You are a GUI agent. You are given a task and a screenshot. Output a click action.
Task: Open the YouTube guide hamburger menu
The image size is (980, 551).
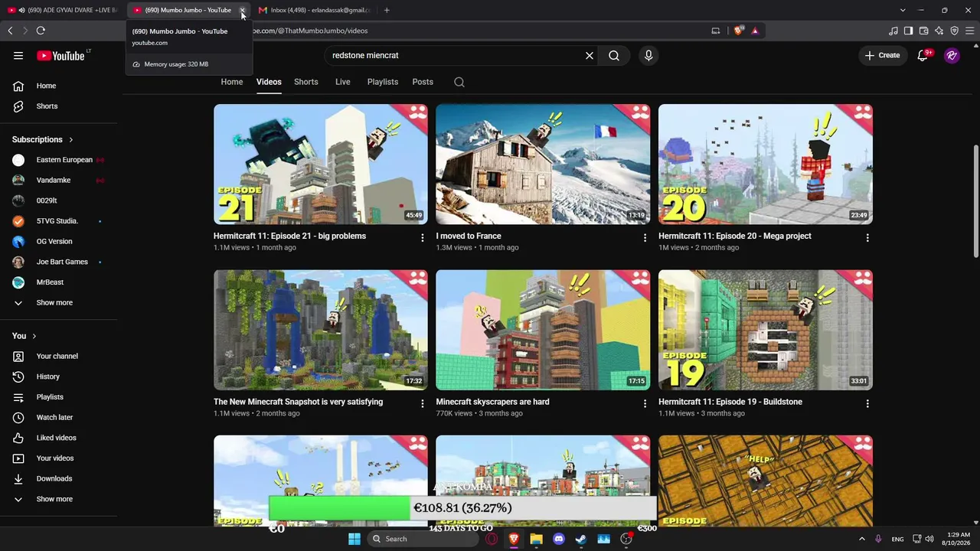point(18,55)
